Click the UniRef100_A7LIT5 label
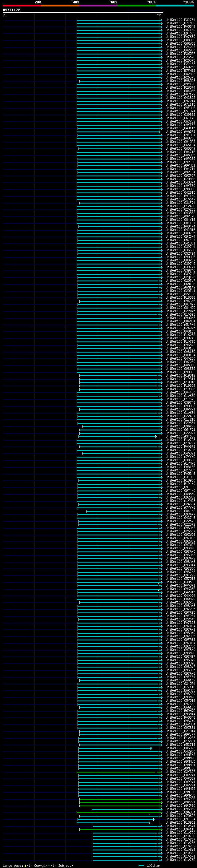This screenshot has width=197, height=868. (180, 104)
